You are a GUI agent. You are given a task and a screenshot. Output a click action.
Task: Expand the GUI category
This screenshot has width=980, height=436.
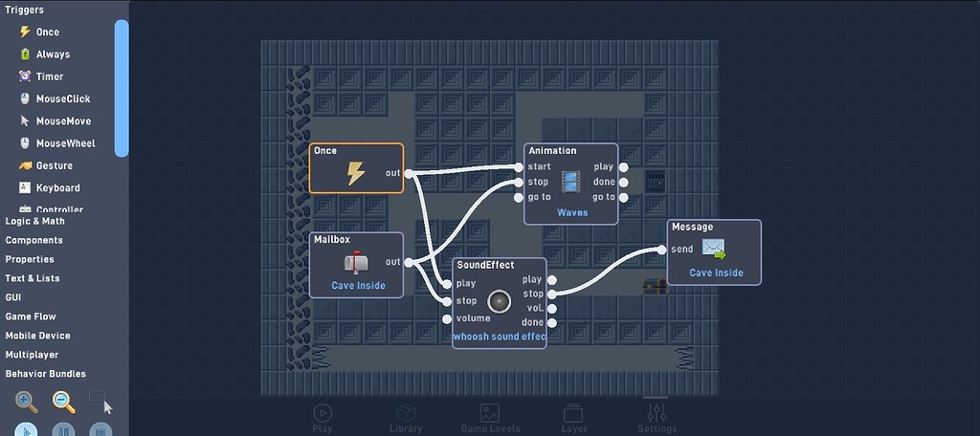click(13, 297)
